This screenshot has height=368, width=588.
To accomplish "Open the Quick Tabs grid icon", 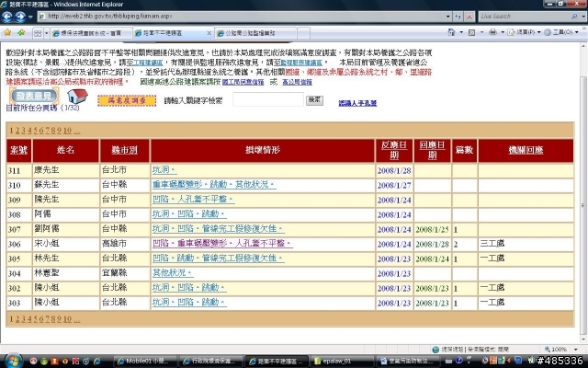I will point(38,33).
